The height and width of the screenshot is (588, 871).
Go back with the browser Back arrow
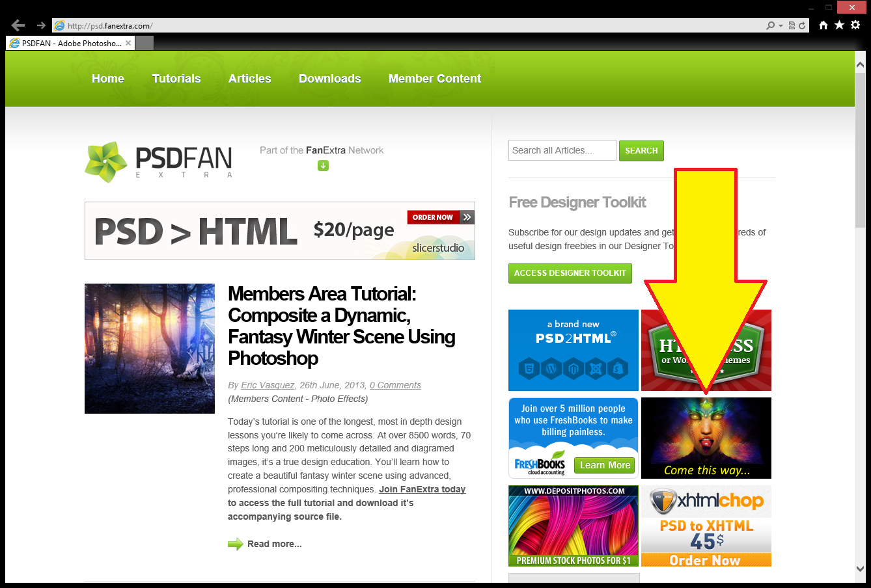[18, 25]
